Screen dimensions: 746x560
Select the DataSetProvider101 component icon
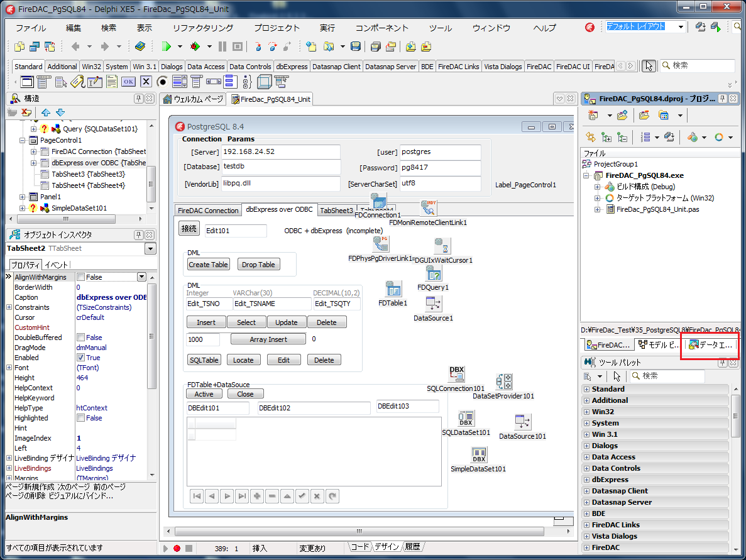[x=504, y=382]
